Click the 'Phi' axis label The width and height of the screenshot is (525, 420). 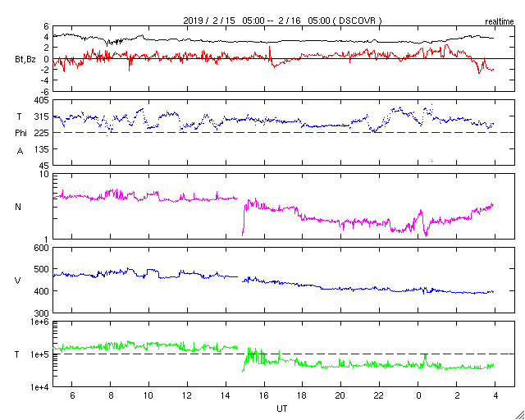pyautogui.click(x=21, y=134)
